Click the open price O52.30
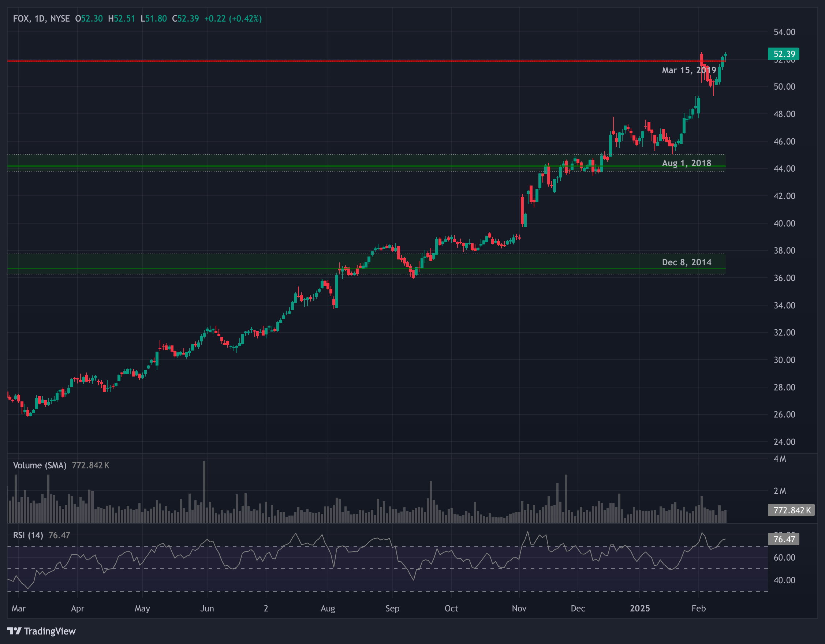Screen dimensions: 825x644 [x=89, y=19]
